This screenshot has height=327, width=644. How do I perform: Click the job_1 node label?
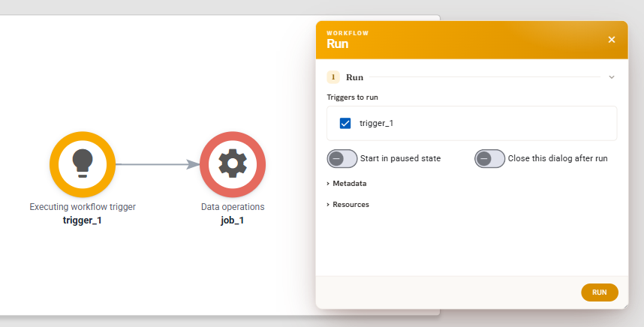coord(233,220)
